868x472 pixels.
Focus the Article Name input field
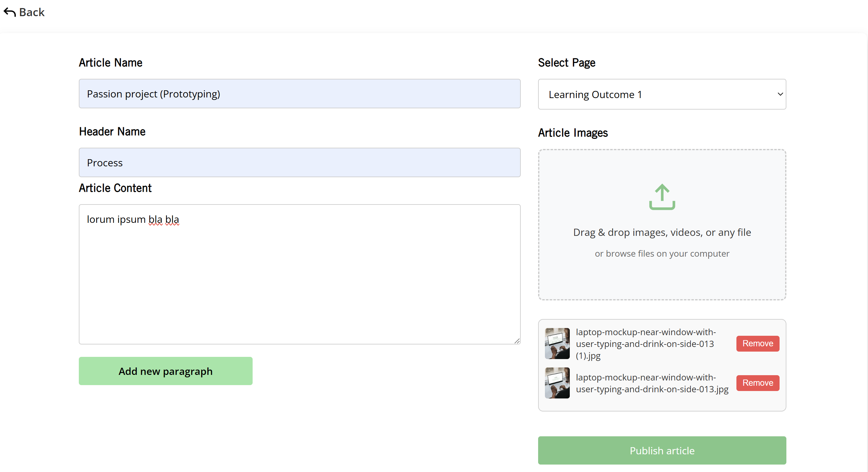[299, 94]
